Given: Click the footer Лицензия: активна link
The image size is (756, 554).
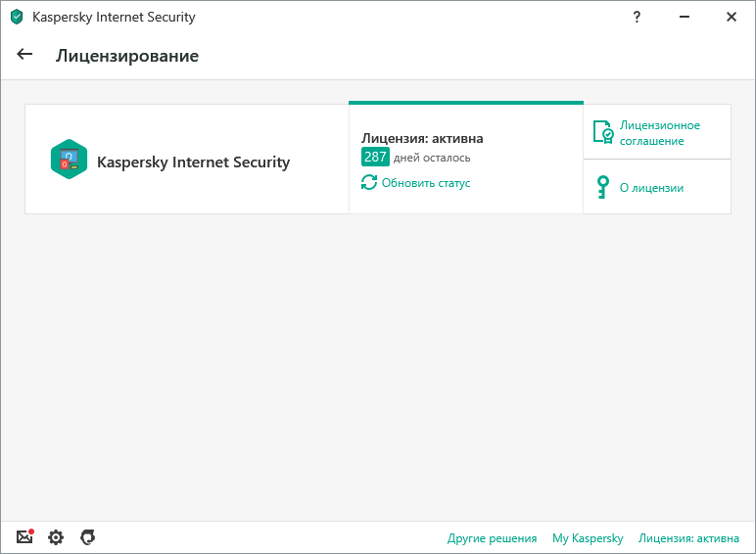Looking at the screenshot, I should tap(688, 538).
